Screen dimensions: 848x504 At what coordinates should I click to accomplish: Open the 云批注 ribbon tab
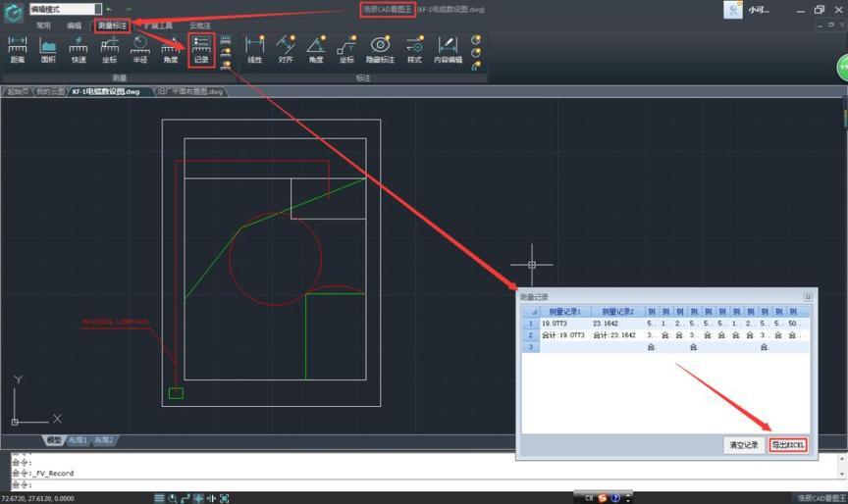(200, 25)
